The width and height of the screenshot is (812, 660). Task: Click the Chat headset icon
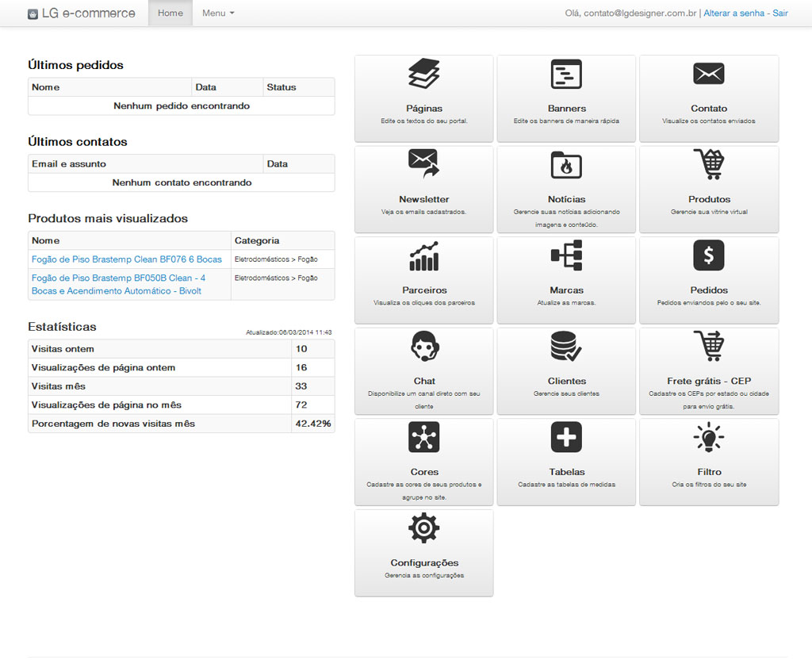(423, 347)
